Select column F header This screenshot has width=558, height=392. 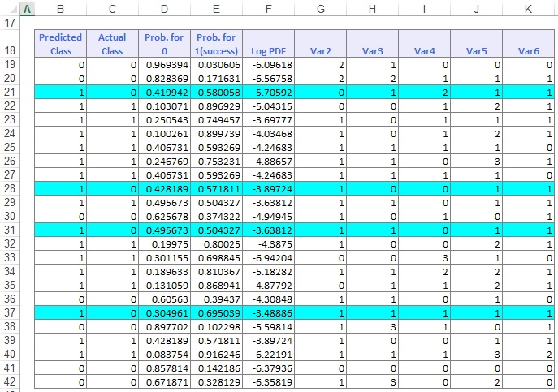[269, 8]
